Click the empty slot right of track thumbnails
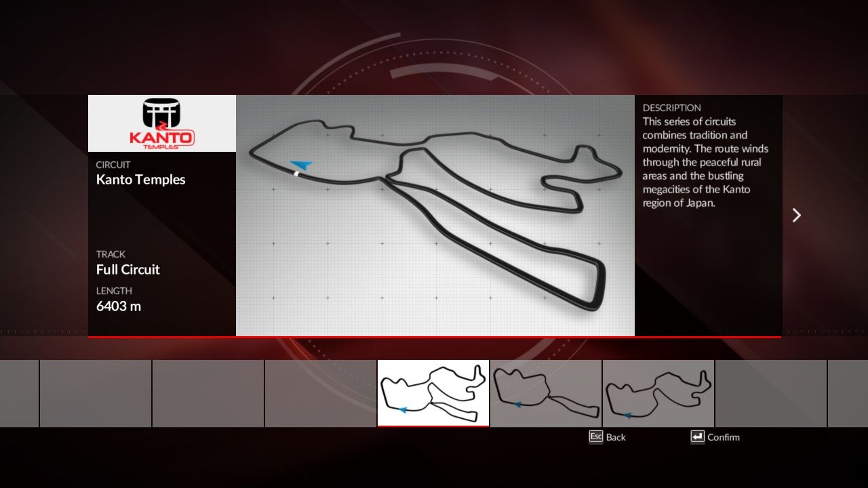This screenshot has height=488, width=868. tap(770, 393)
